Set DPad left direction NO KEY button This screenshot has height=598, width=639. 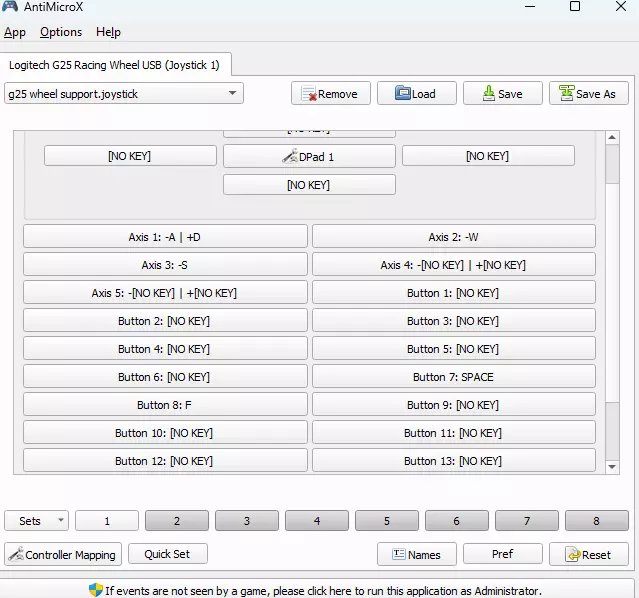[130, 156]
